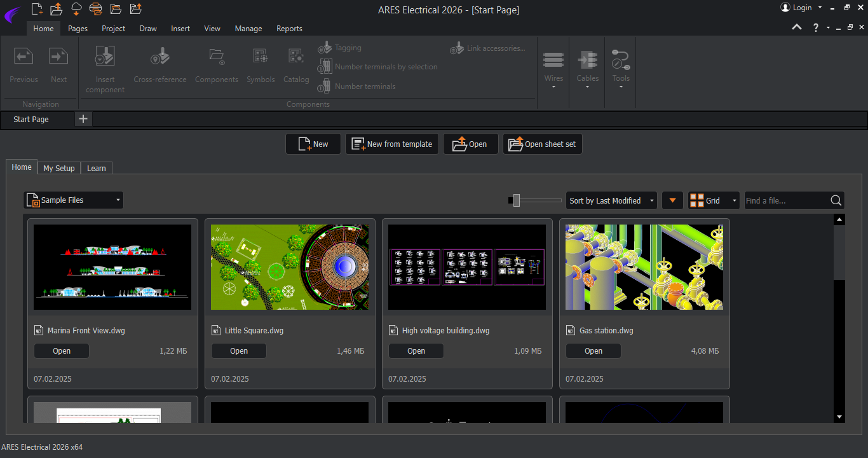This screenshot has height=458, width=868.
Task: Click the Marina Front View.dwg thumbnail
Action: click(x=112, y=267)
